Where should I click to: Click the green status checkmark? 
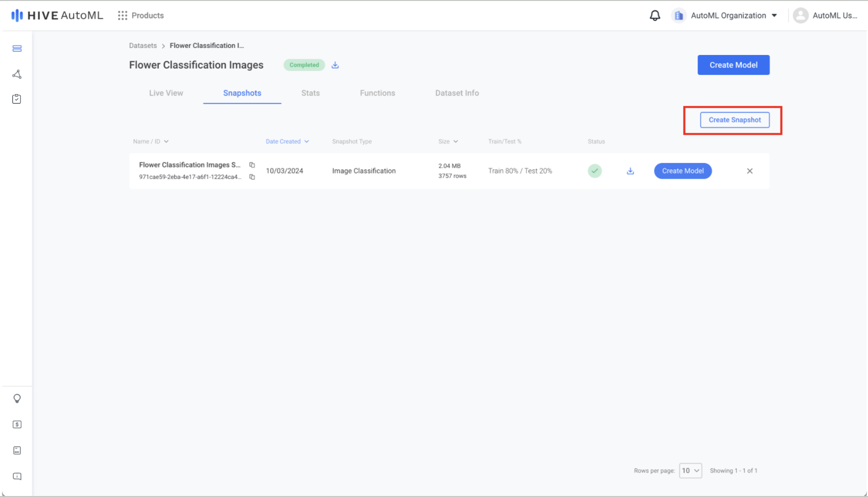tap(595, 171)
